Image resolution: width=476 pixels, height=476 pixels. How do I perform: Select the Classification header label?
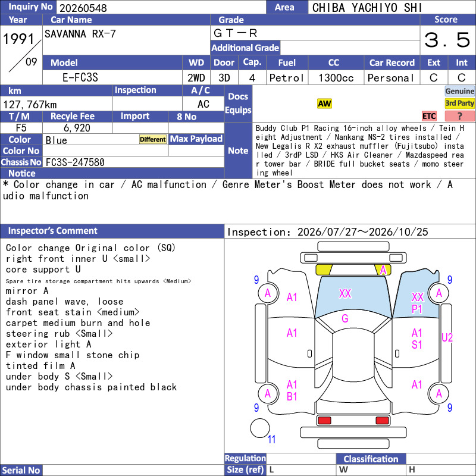371,459
